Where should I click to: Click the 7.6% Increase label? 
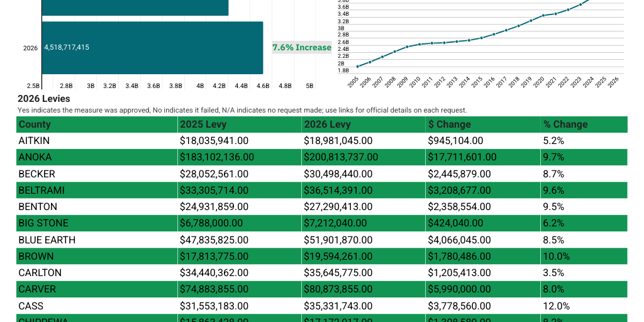pyautogui.click(x=302, y=47)
